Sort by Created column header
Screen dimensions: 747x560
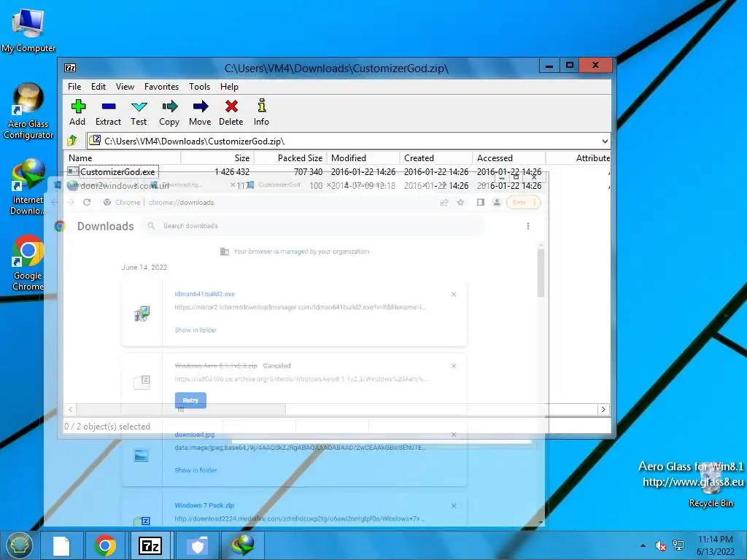coord(436,158)
